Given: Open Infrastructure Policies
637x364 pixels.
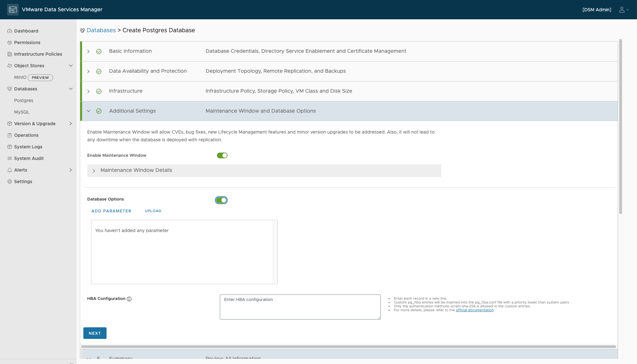Looking at the screenshot, I should 38,54.
